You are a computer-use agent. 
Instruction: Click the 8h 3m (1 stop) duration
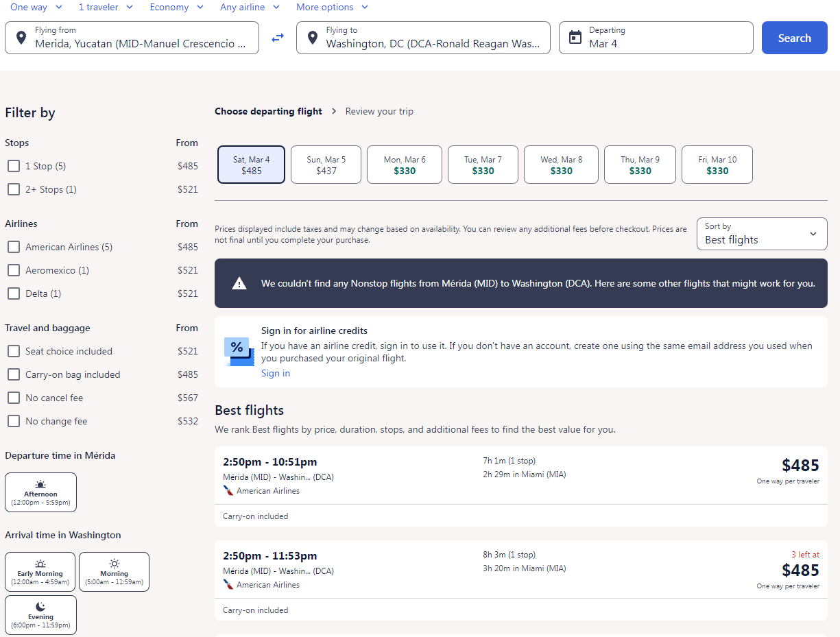[x=509, y=555]
